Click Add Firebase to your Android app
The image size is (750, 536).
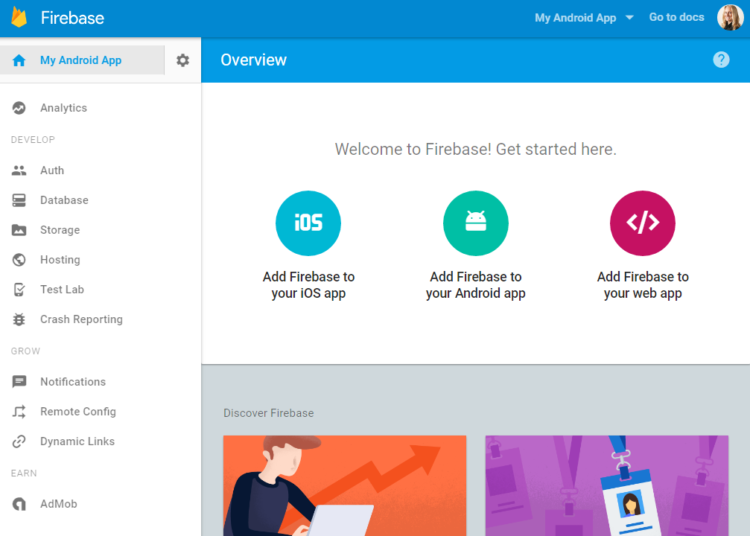coord(475,285)
